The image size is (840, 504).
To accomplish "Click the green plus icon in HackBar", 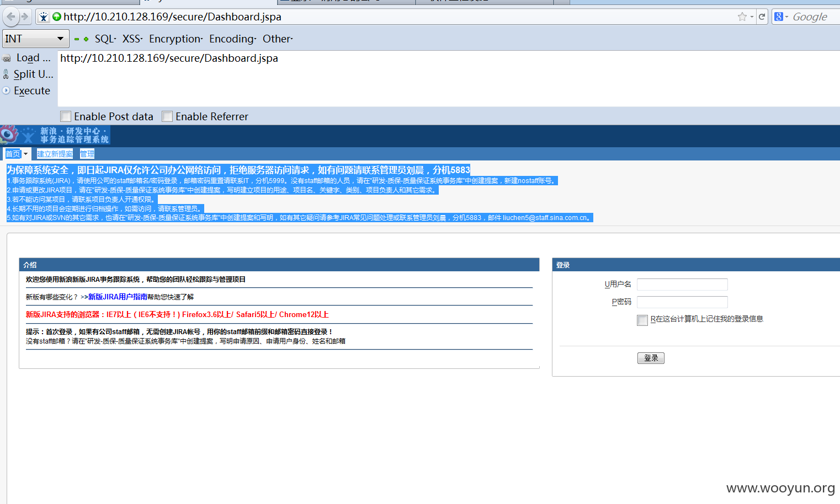I will [x=86, y=39].
